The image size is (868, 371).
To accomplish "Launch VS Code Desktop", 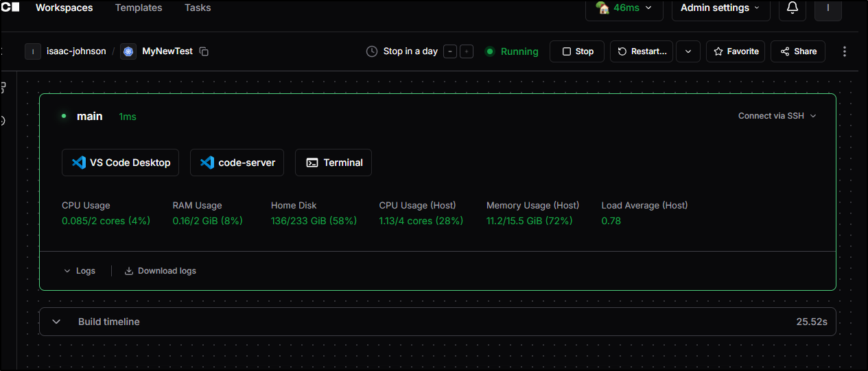I will pyautogui.click(x=120, y=163).
